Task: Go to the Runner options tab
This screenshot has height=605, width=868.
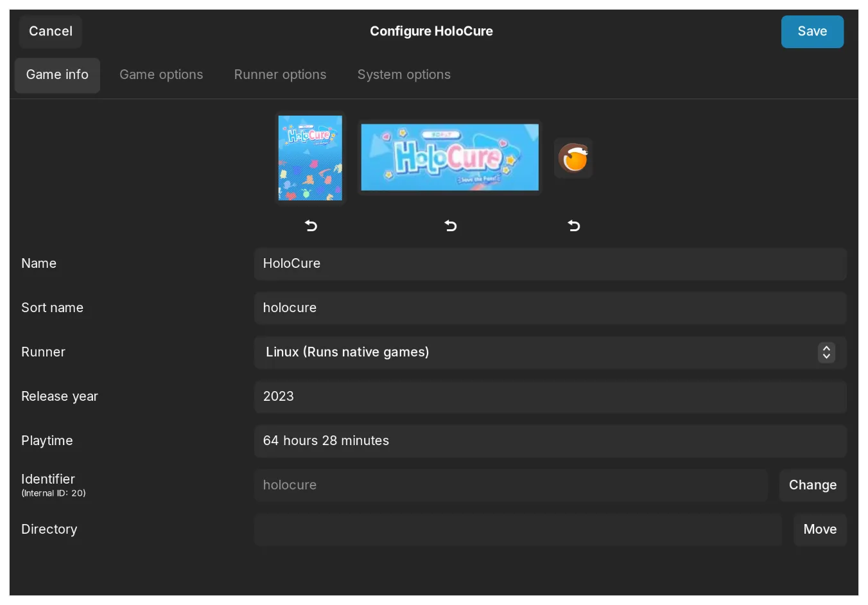Action: (280, 75)
